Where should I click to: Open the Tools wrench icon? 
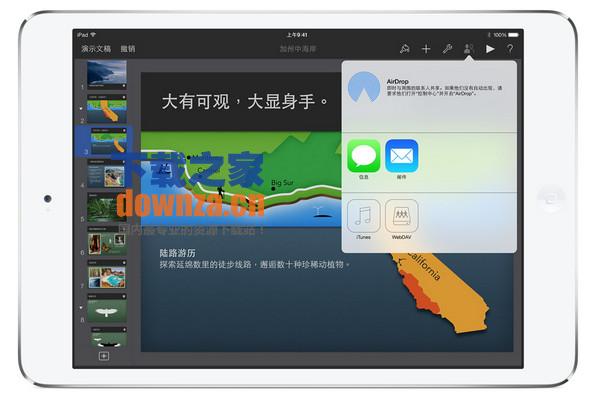(447, 49)
